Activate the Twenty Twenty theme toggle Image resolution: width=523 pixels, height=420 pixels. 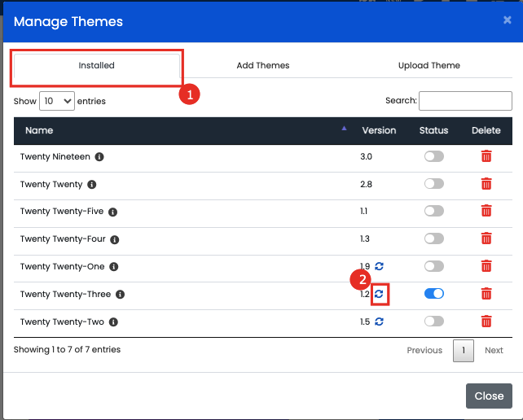pos(434,184)
